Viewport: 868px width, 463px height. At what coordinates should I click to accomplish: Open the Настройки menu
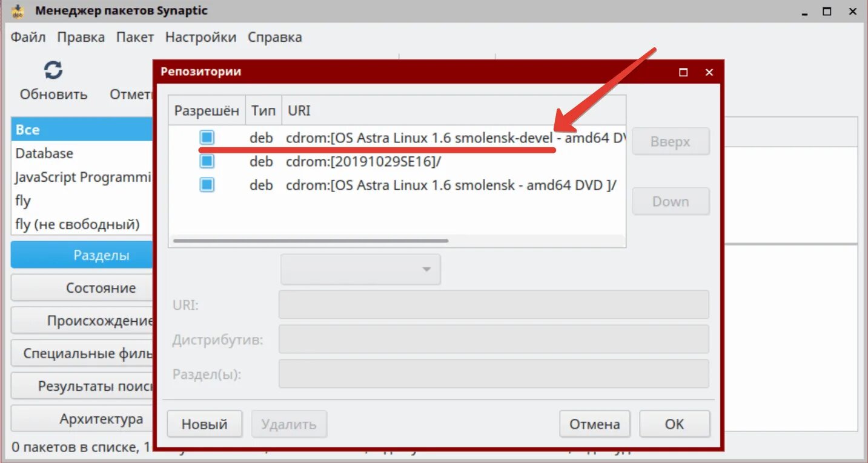200,37
